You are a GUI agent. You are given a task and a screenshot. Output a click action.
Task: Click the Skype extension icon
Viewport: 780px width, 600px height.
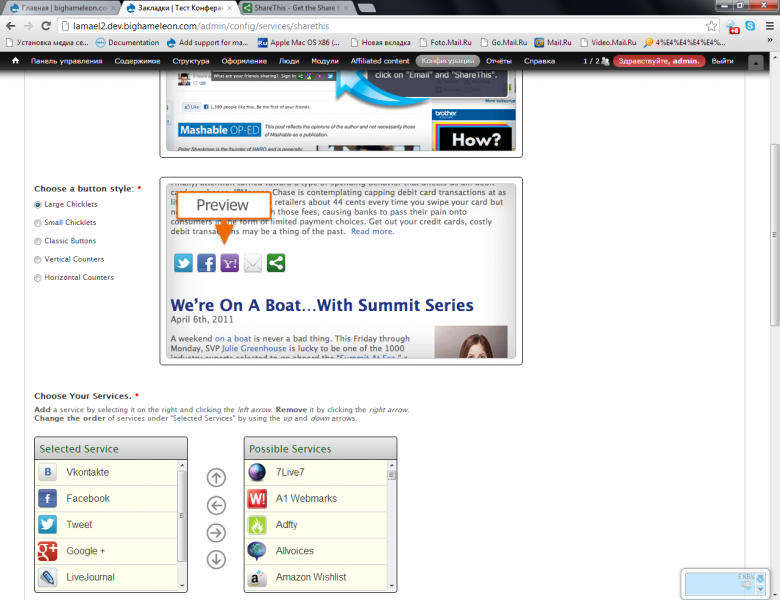coord(750,26)
